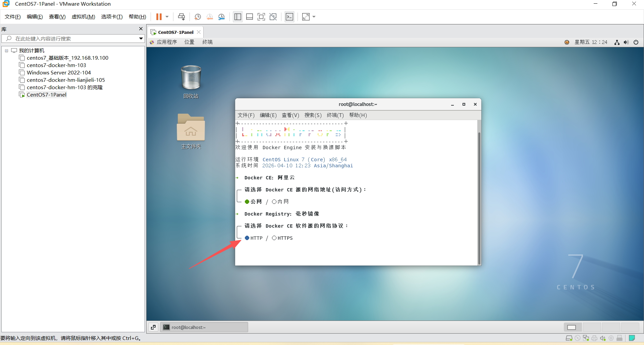Switch to Unity mode icon
This screenshot has width=644, height=345.
(273, 17)
